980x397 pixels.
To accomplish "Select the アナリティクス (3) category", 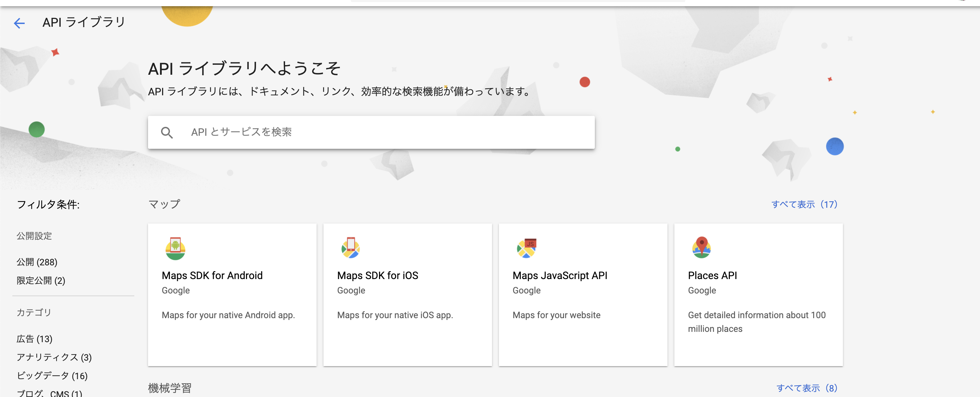I will [54, 357].
